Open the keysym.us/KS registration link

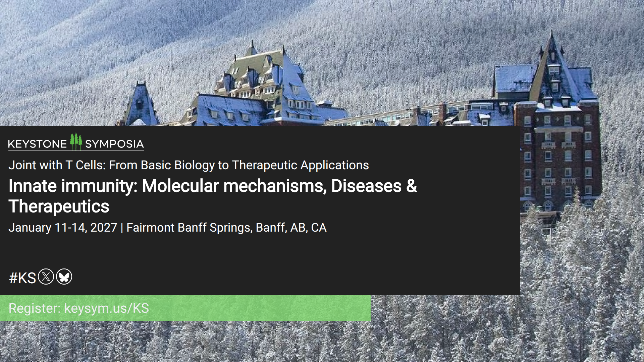[107, 308]
